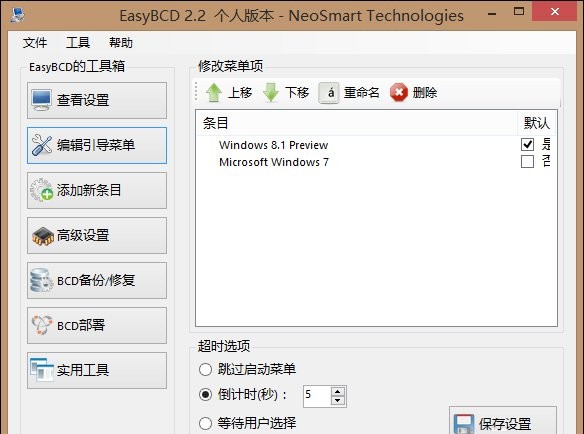Viewport: 584px width, 434px height.
Task: Select the Windows 8.1 Preview entry
Action: (x=273, y=145)
